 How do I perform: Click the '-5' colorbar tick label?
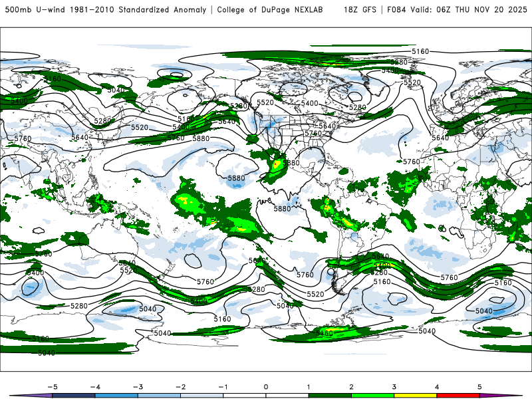coord(53,387)
